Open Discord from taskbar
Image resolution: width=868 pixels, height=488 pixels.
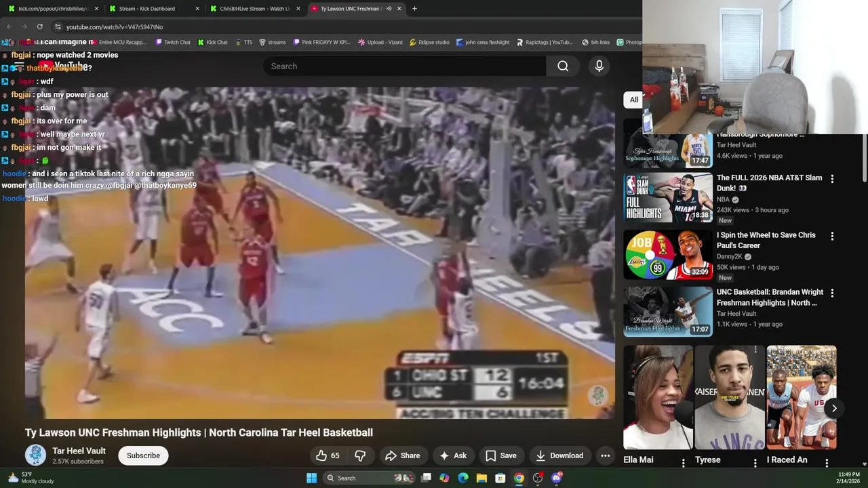(x=557, y=478)
